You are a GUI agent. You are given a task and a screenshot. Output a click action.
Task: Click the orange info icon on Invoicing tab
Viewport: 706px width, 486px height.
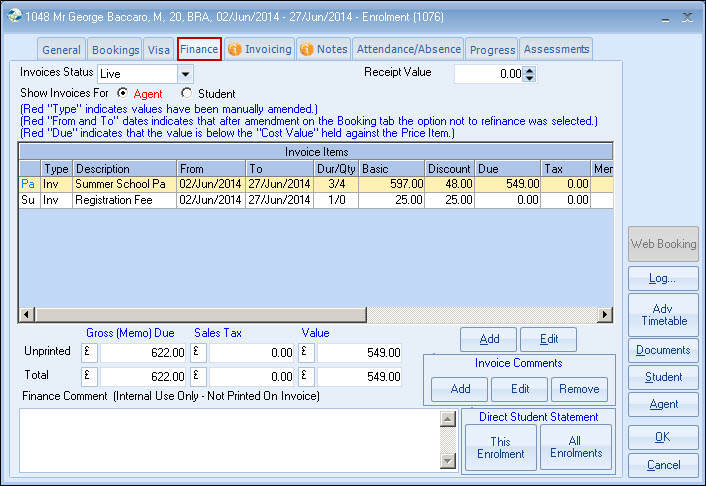click(x=235, y=49)
